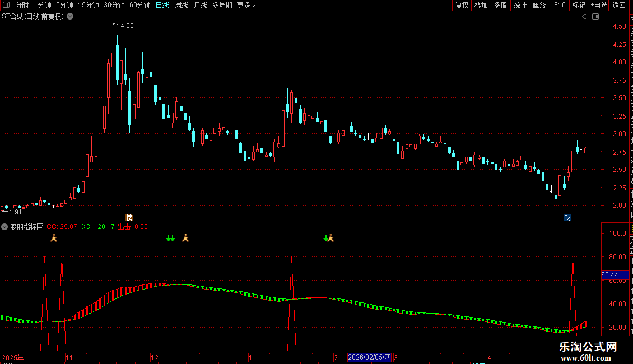Select the 60分钟 period tab

[x=139, y=5]
